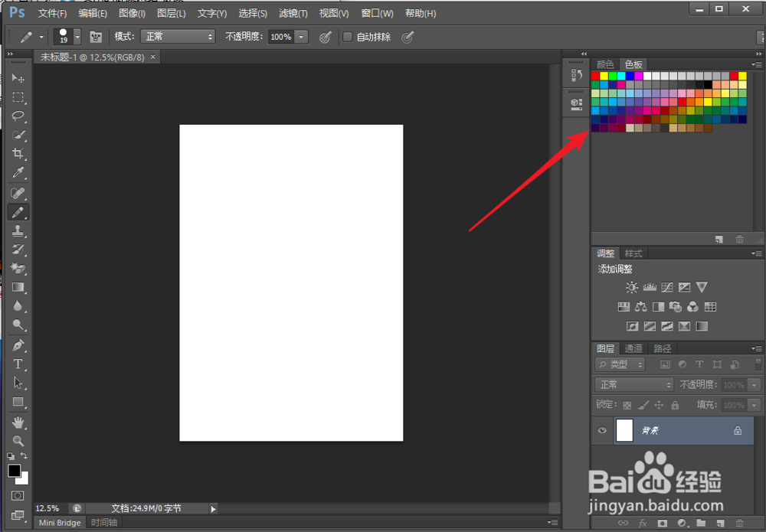Viewport: 766px width, 532px height.
Task: Toggle lock transparent pixels
Action: pos(627,405)
